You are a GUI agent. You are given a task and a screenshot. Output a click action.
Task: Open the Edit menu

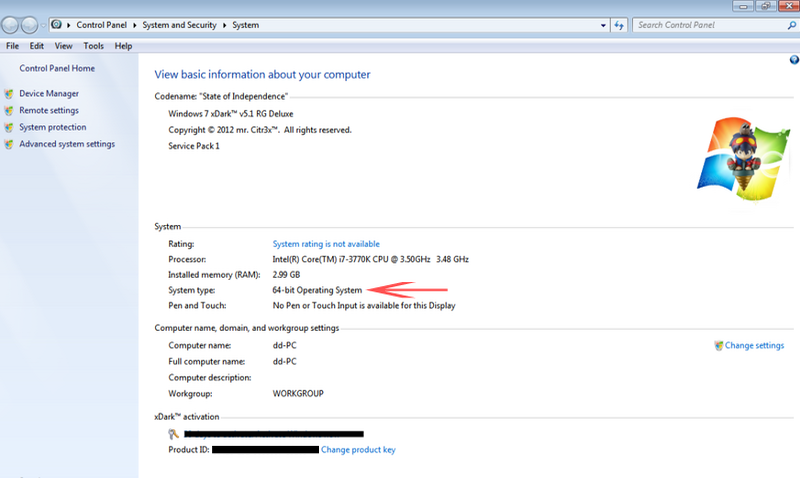[x=36, y=46]
